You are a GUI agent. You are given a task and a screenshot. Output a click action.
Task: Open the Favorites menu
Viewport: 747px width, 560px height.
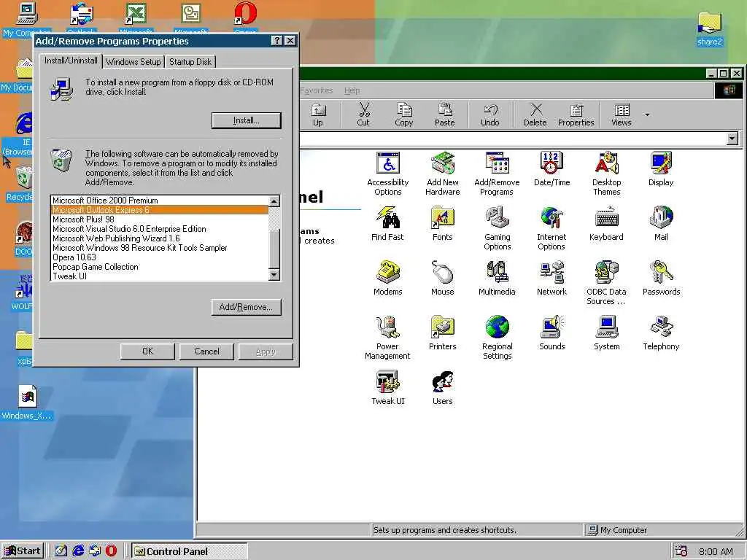click(x=317, y=90)
